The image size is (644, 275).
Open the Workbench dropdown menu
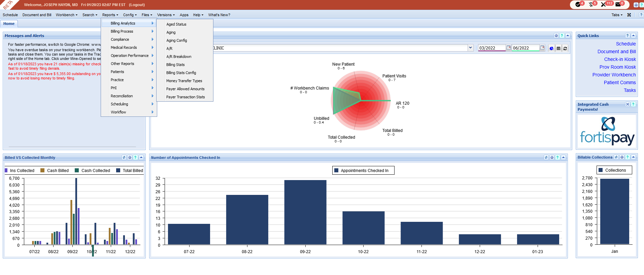[x=66, y=15]
